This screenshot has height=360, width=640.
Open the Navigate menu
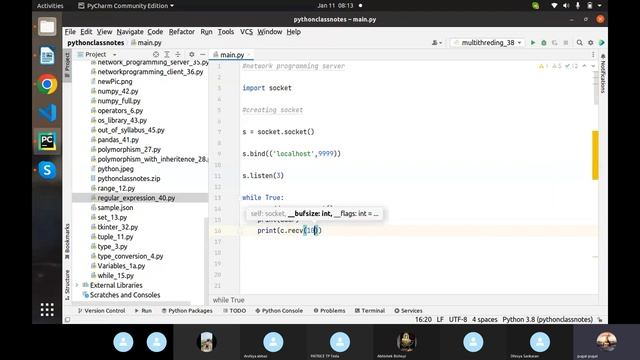pos(130,32)
